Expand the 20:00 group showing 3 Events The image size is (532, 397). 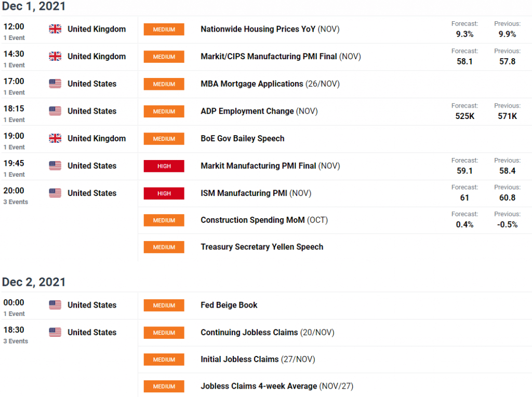[x=16, y=202]
